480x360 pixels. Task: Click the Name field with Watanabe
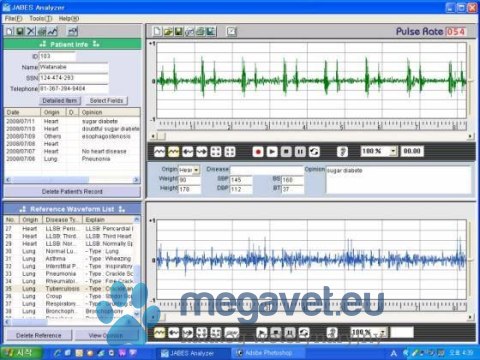(74, 67)
